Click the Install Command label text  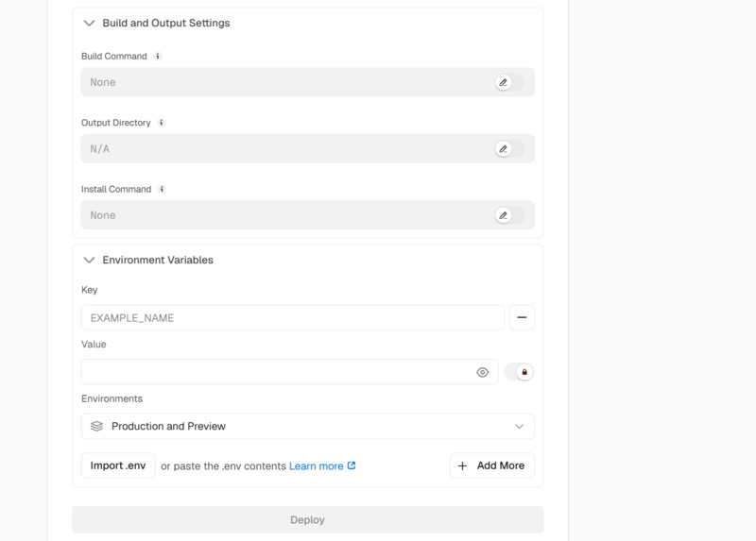[x=116, y=190]
